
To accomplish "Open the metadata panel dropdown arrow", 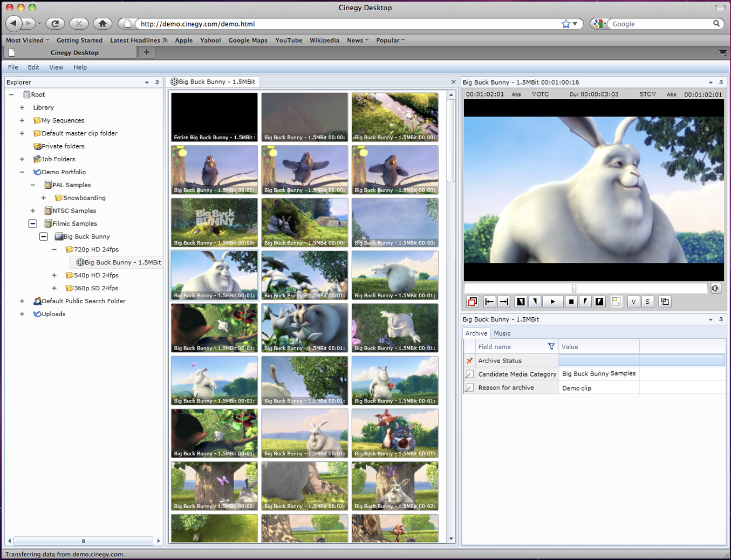I will pyautogui.click(x=710, y=319).
